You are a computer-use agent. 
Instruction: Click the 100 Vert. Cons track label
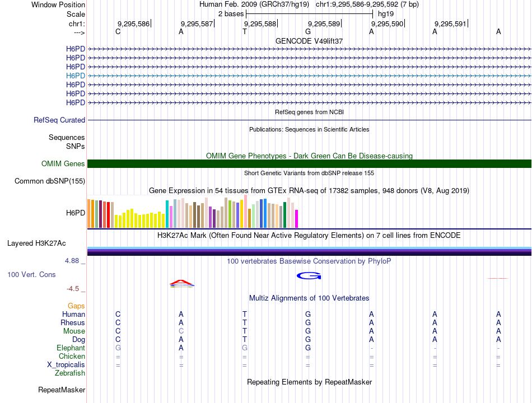click(x=31, y=274)
